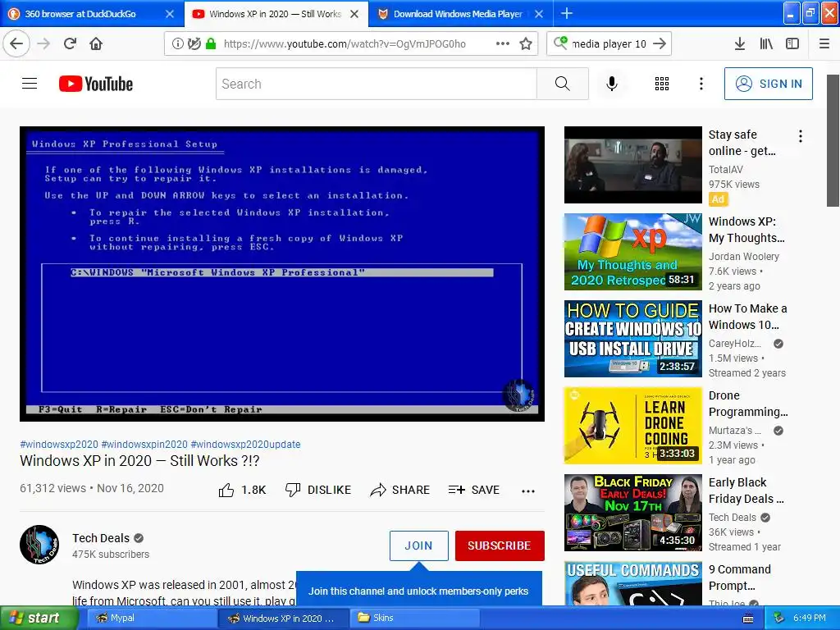Viewport: 840px width, 630px height.
Task: Open the #windowsxp2020update hashtag link
Action: tap(245, 444)
